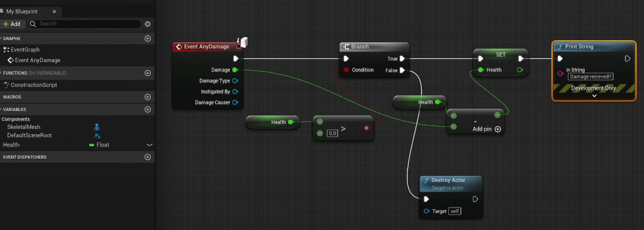The height and width of the screenshot is (230, 644).
Task: Collapse the VARIABLES section
Action: [x=1, y=109]
